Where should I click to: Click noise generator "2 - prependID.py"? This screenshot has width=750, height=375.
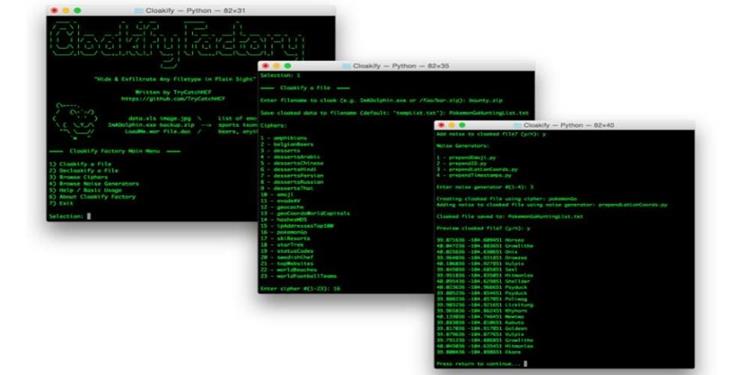(463, 163)
